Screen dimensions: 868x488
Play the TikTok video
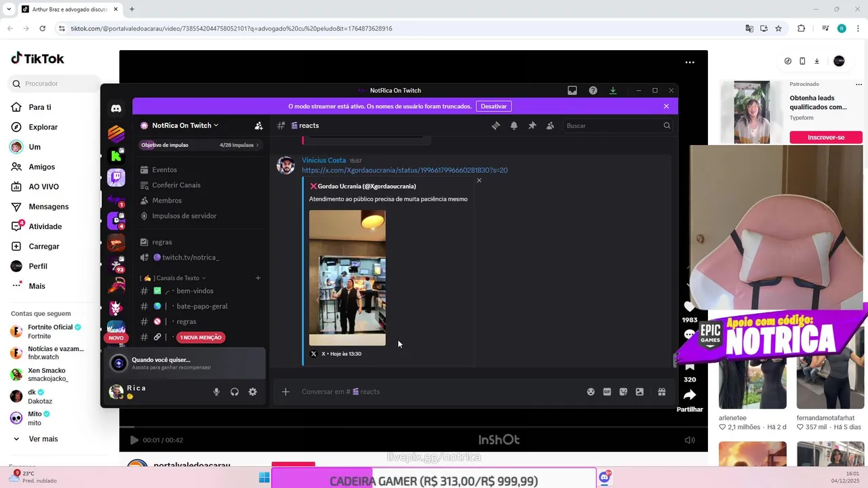134,440
